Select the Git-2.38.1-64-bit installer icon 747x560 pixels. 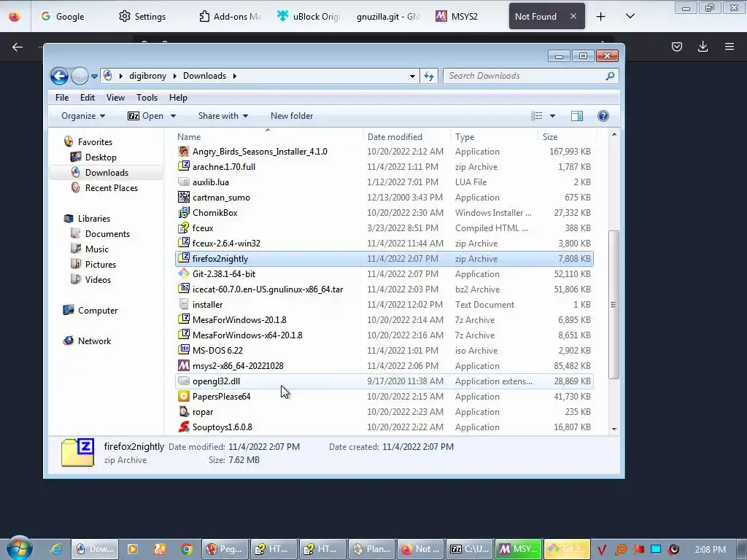click(183, 274)
